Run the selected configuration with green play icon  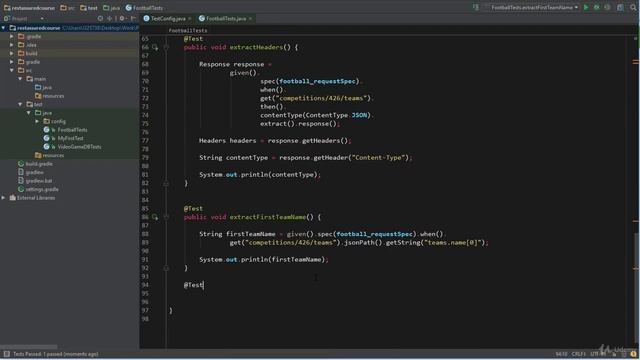coord(586,7)
